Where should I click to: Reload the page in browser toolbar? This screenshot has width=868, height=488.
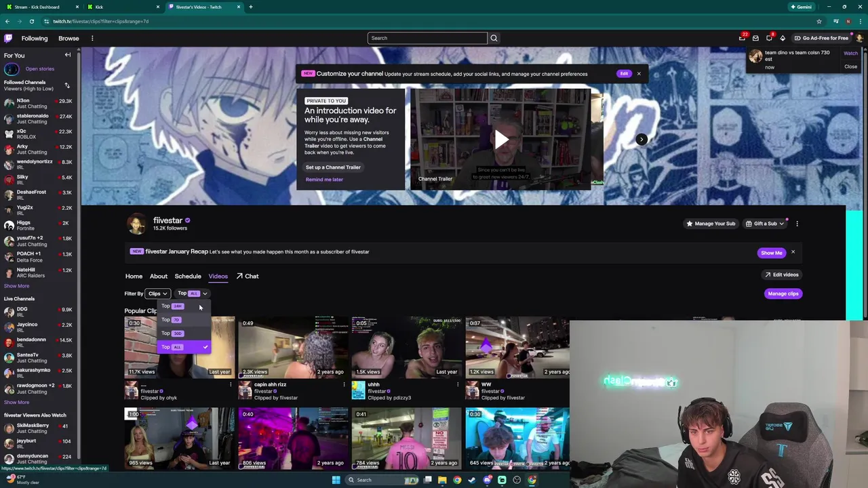pyautogui.click(x=31, y=21)
